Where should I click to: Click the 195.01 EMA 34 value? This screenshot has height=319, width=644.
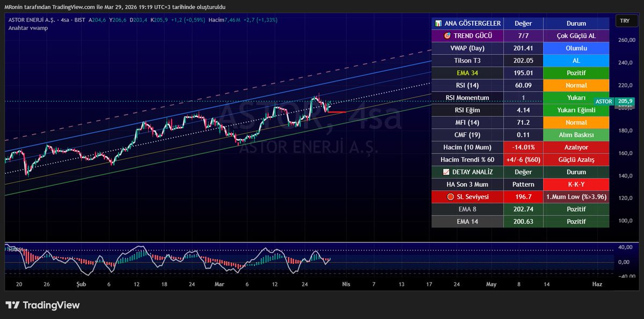(x=523, y=73)
